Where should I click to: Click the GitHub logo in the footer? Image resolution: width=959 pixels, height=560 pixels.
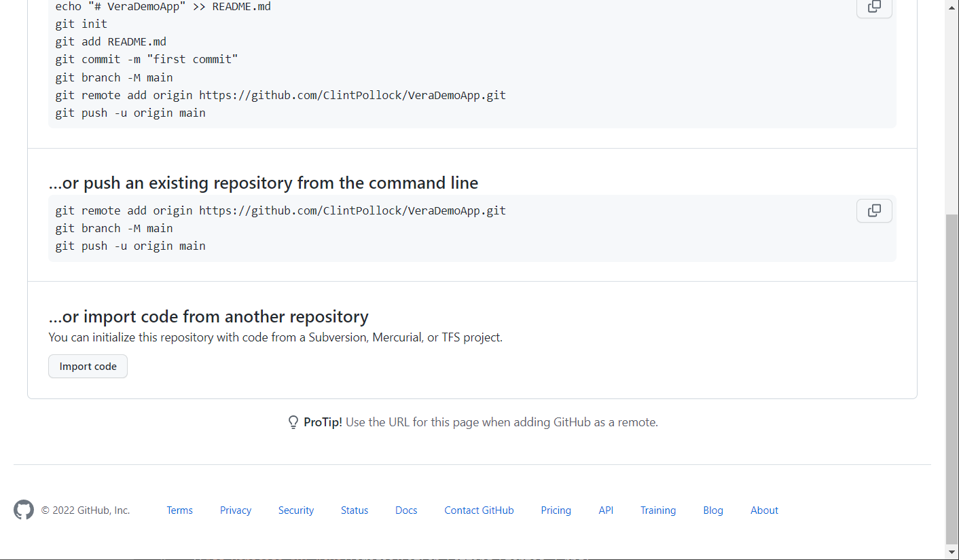(x=24, y=510)
